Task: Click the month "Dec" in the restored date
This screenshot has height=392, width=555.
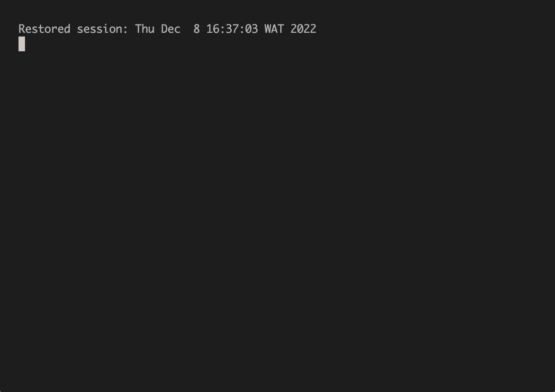Action: 171,29
